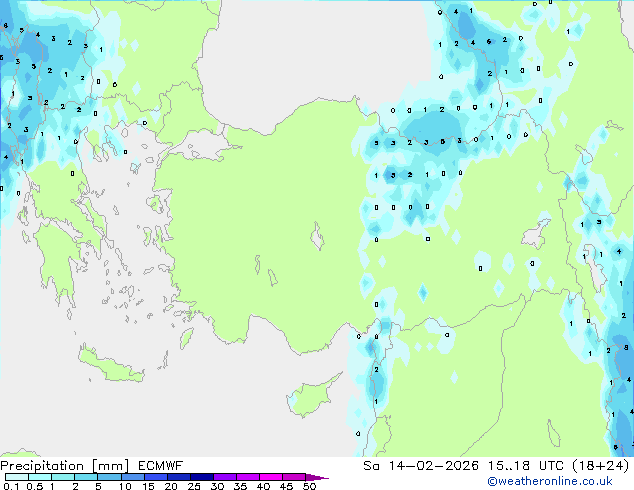Select the ECMWF model label
The height and width of the screenshot is (490, 634).
[x=161, y=466]
